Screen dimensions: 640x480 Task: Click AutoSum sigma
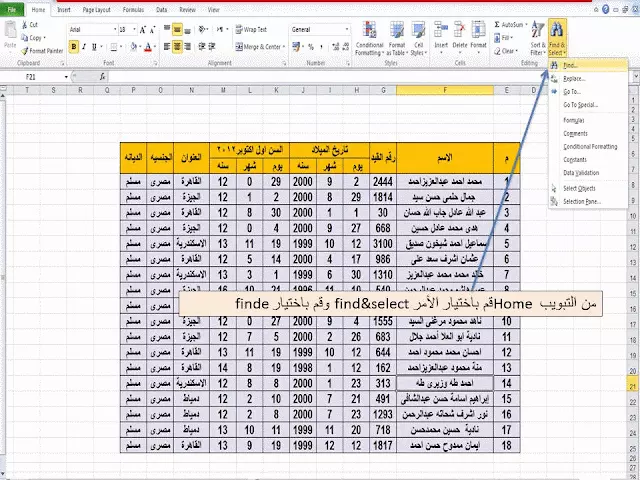pos(497,24)
